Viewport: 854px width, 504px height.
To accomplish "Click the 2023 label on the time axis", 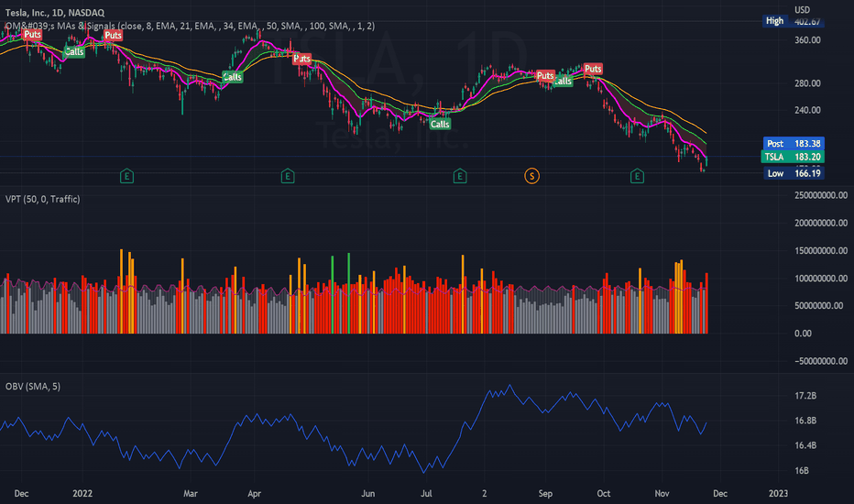I will [x=778, y=494].
